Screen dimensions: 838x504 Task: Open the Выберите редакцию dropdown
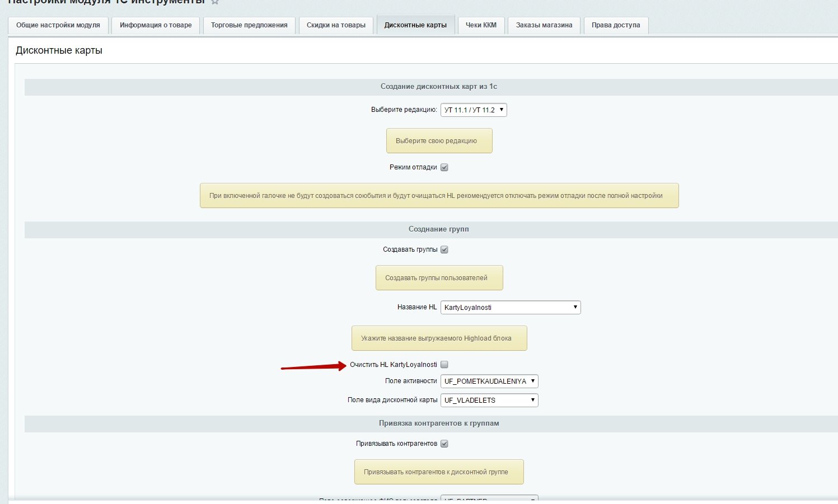click(474, 110)
